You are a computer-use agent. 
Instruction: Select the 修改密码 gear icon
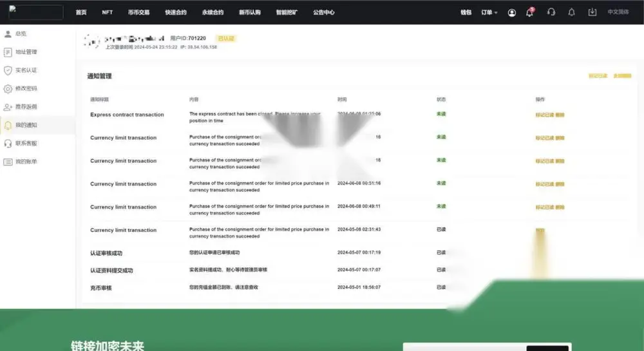(x=8, y=89)
